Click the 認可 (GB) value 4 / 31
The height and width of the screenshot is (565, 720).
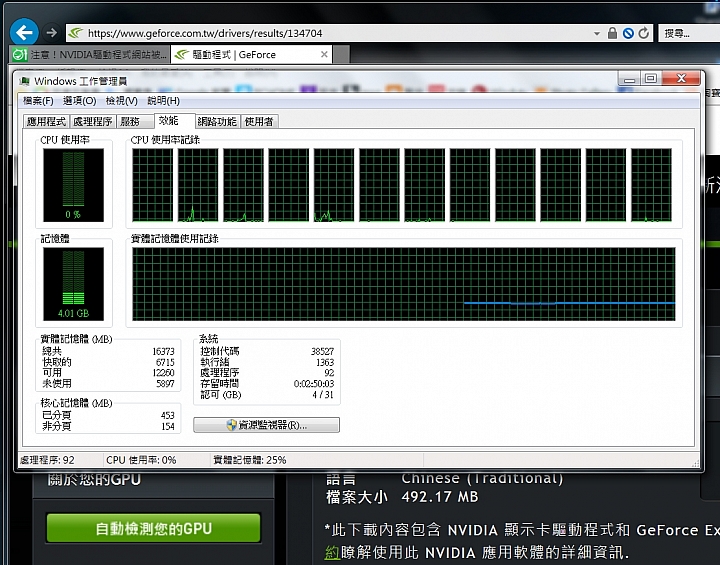click(x=323, y=395)
